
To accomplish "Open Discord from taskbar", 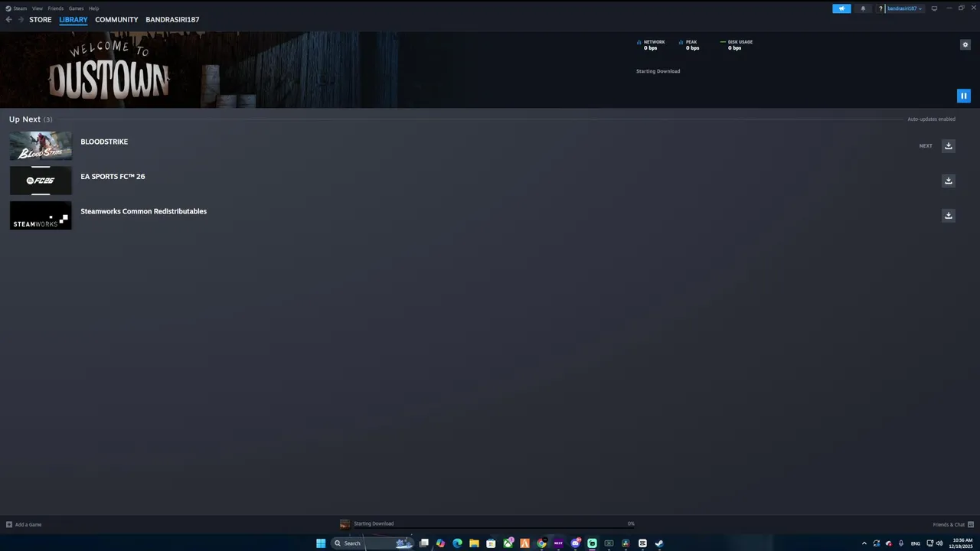I will (575, 543).
